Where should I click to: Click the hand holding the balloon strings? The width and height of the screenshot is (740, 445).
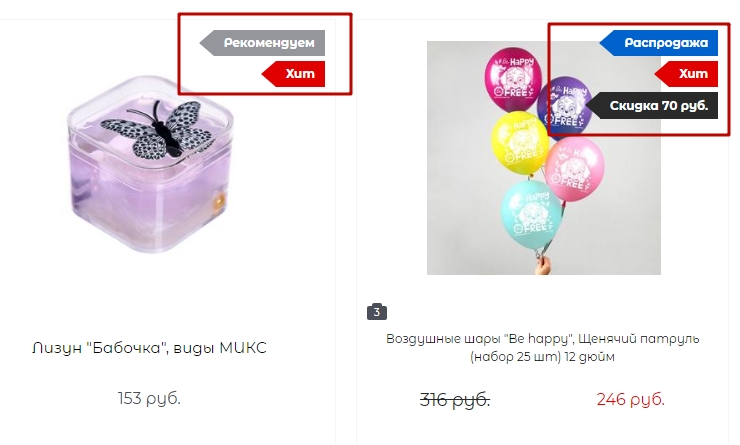(x=544, y=266)
